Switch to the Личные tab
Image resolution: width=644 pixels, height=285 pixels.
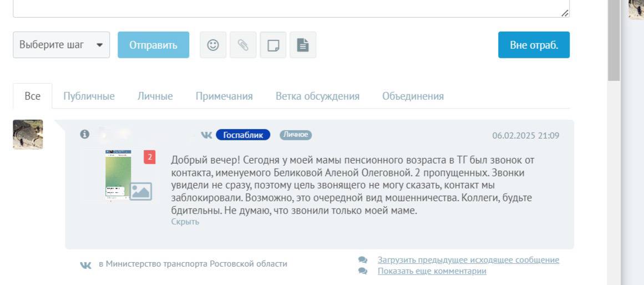[x=155, y=96]
